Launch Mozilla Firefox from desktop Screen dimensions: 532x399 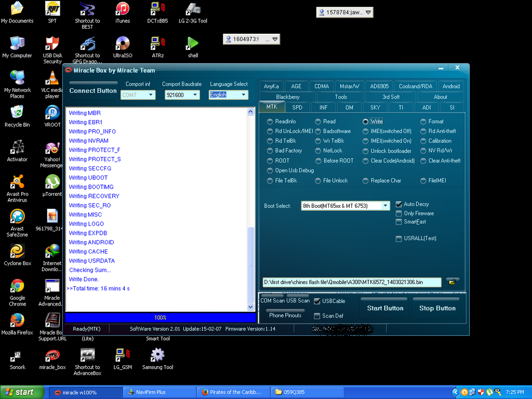coord(17,324)
